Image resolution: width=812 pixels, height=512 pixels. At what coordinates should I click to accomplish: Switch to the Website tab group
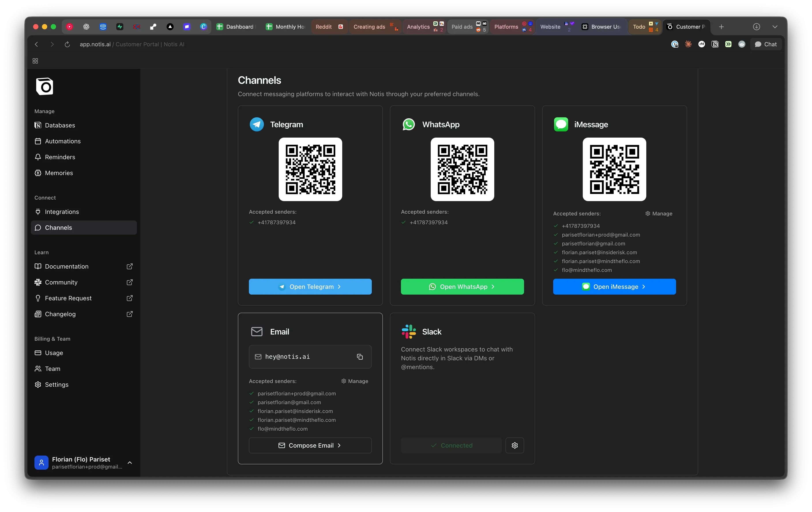click(x=556, y=27)
